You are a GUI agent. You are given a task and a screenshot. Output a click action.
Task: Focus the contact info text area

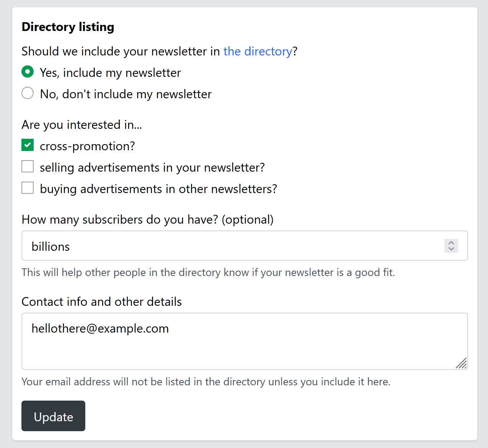point(245,341)
